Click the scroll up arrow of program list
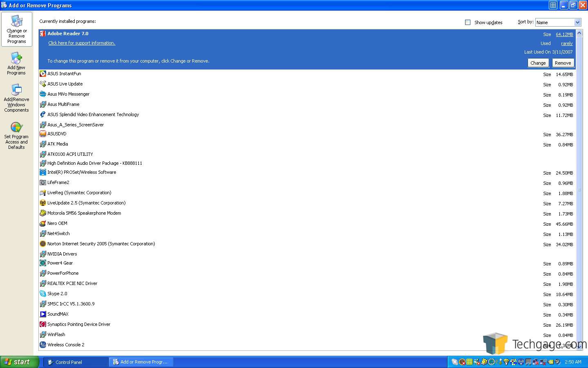The width and height of the screenshot is (588, 368). click(579, 33)
